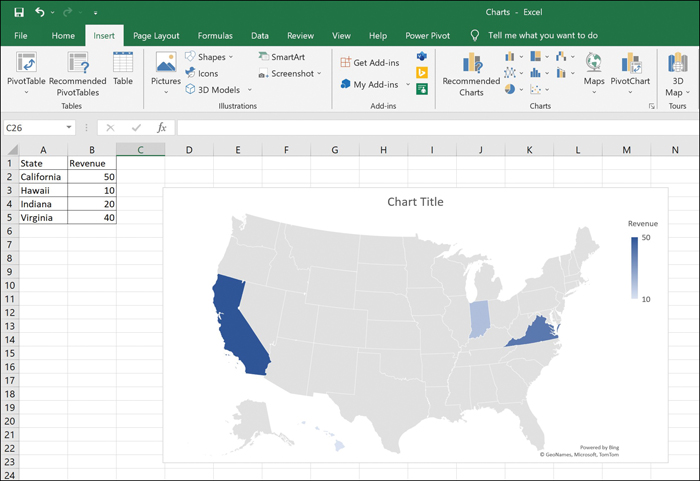The height and width of the screenshot is (481, 700).
Task: Undo the last action
Action: (40, 12)
